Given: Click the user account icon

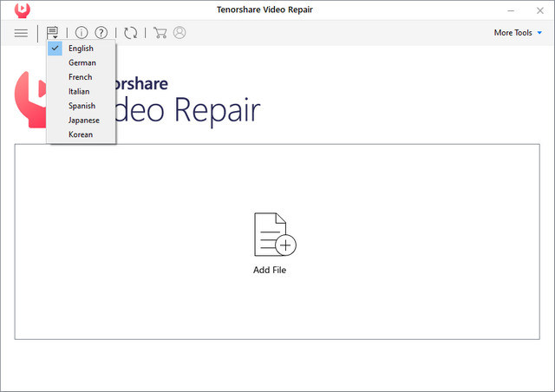Looking at the screenshot, I should pos(180,33).
